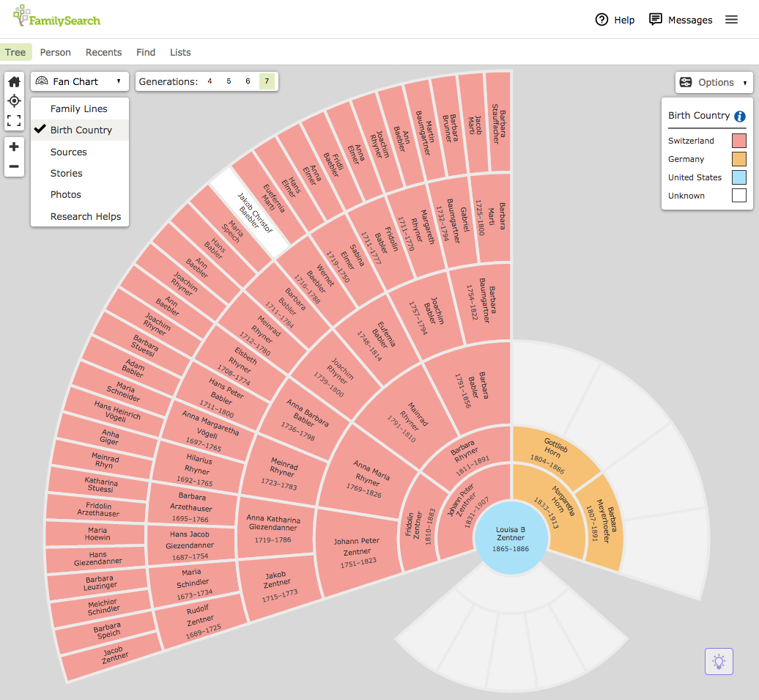
Task: Choose Sources in the chart menu
Action: (69, 152)
